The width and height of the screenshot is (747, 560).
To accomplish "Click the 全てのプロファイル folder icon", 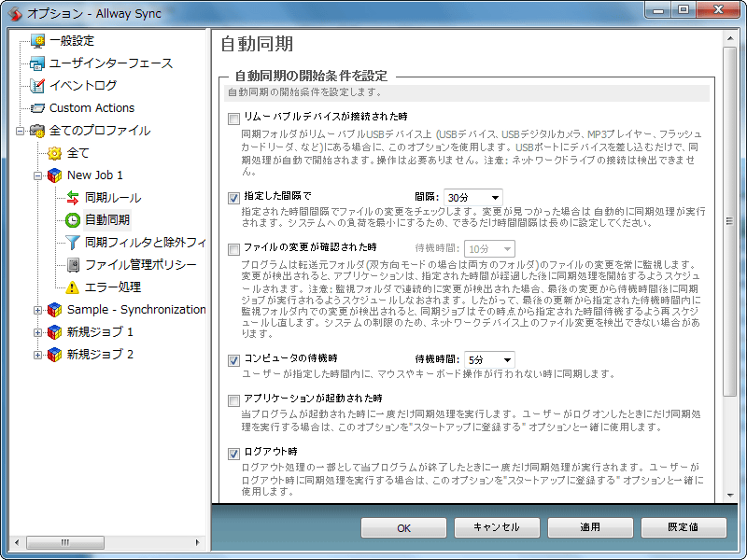I will (37, 131).
